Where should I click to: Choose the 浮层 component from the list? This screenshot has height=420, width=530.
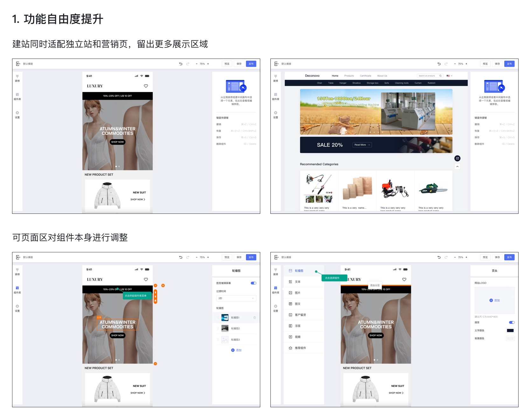point(297,326)
